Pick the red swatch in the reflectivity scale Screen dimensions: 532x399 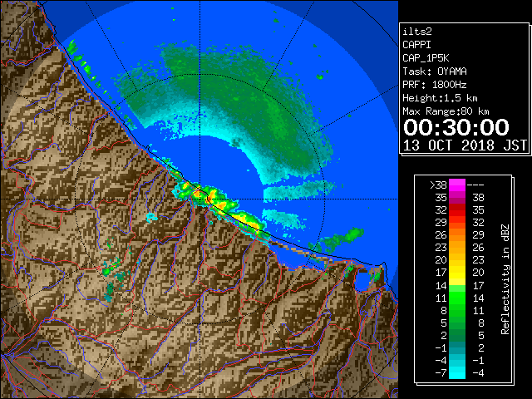457,210
